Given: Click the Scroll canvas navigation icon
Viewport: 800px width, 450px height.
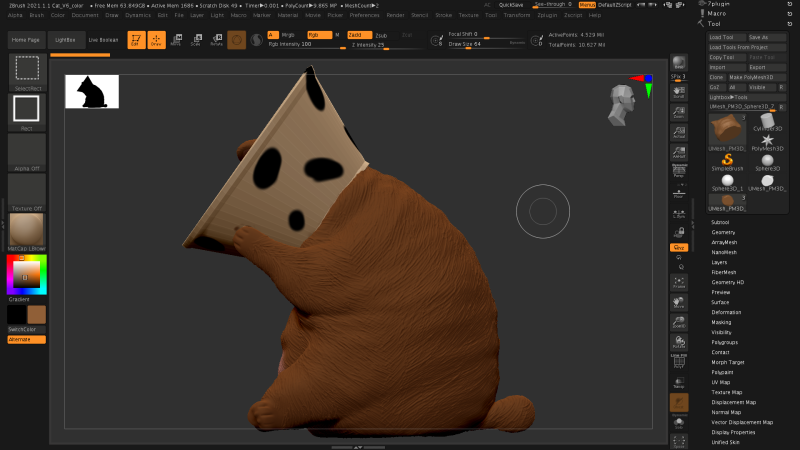Looking at the screenshot, I should (x=679, y=91).
